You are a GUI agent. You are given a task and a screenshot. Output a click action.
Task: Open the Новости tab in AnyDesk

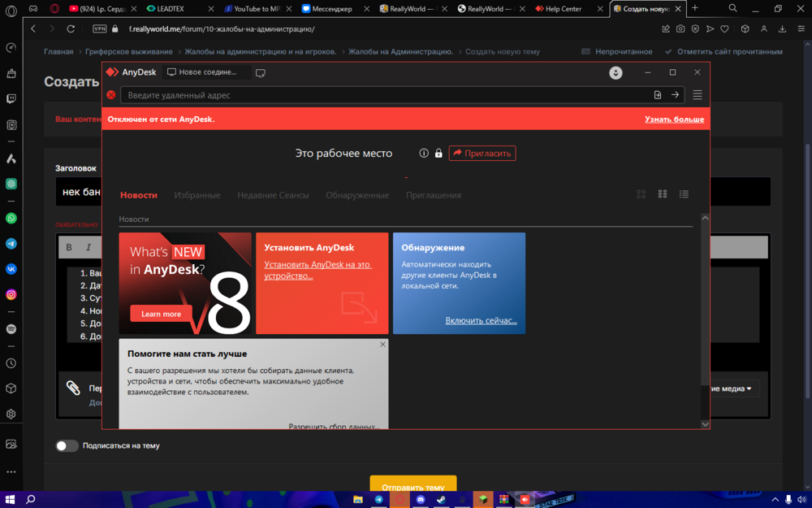click(139, 195)
